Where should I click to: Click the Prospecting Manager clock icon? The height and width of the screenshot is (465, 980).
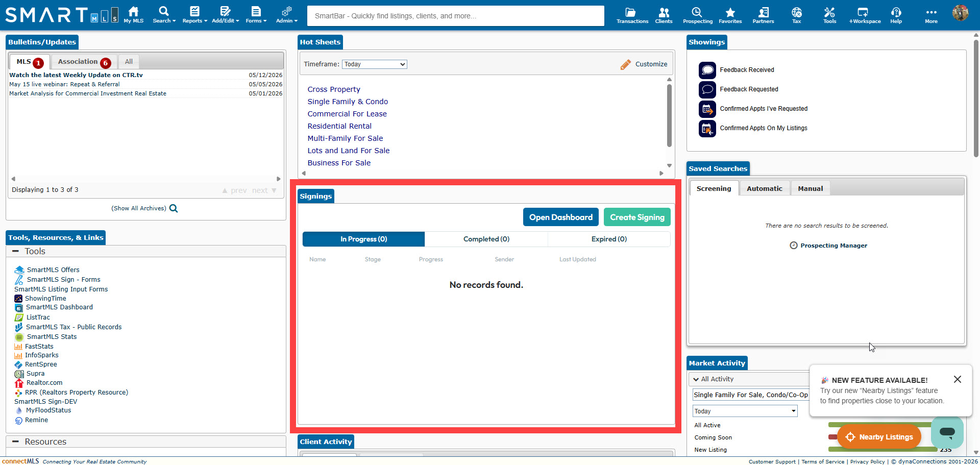pyautogui.click(x=793, y=246)
